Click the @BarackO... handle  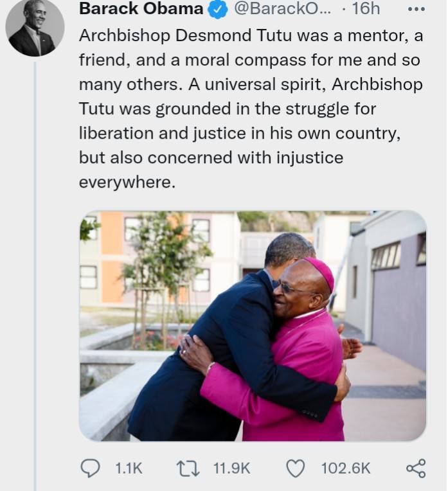tap(283, 9)
